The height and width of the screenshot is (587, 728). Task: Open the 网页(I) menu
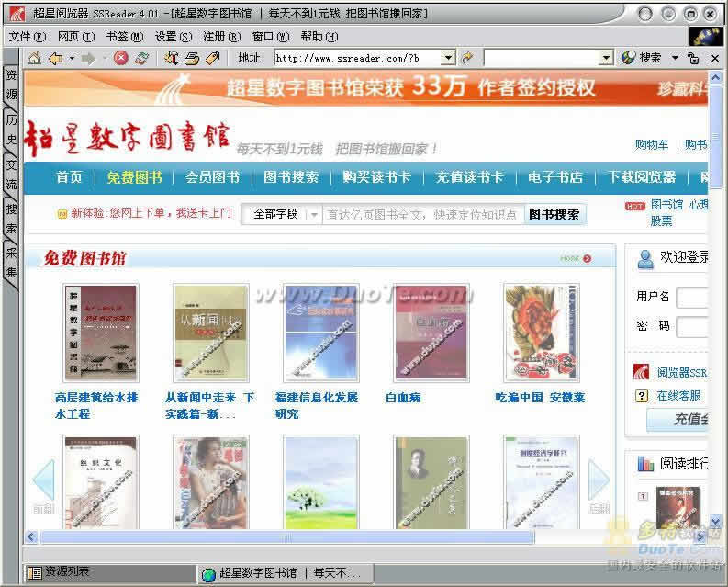pyautogui.click(x=76, y=36)
